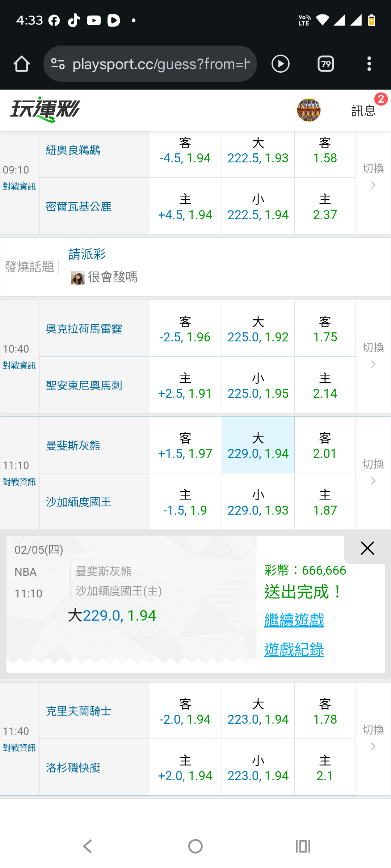Click the 繼續遊戲 link

tap(294, 620)
